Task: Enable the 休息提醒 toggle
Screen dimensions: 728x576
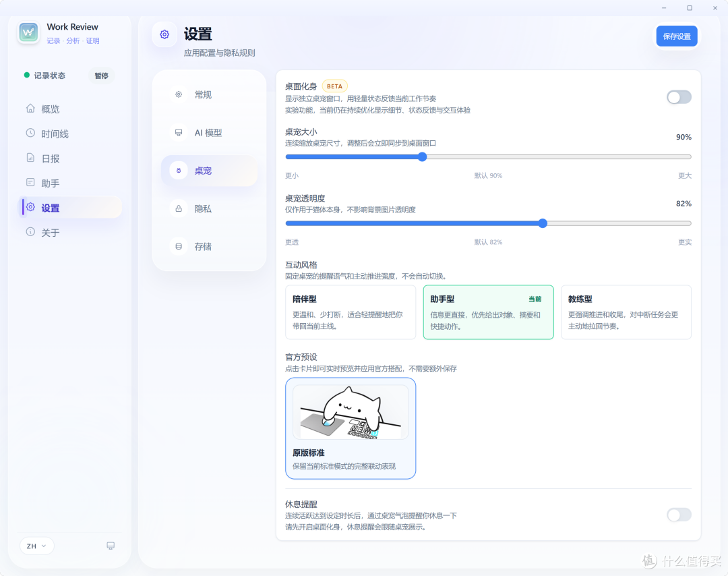Action: [x=679, y=515]
